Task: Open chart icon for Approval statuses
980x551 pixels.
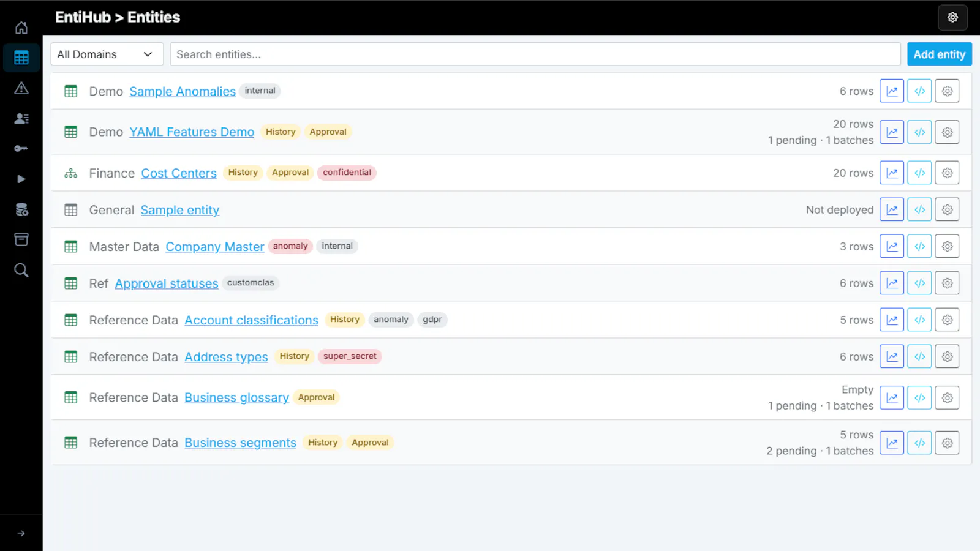Action: point(892,283)
